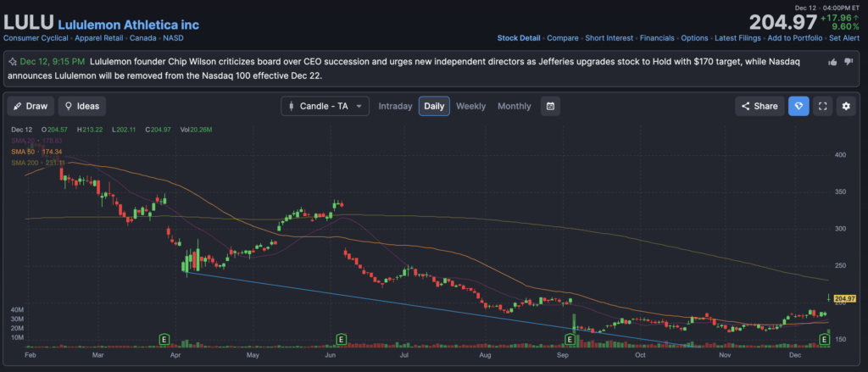Enter fullscreen chart mode
This screenshot has width=868, height=372.
(821, 106)
